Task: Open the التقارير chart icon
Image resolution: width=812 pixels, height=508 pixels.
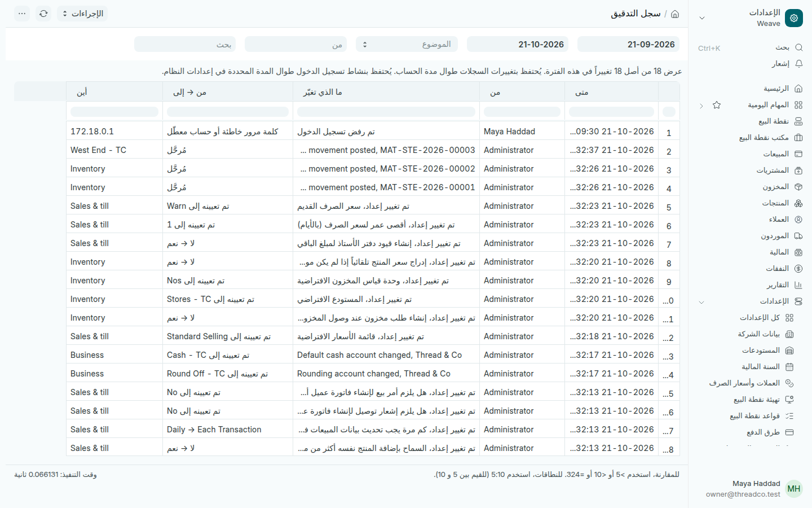Action: pos(798,285)
